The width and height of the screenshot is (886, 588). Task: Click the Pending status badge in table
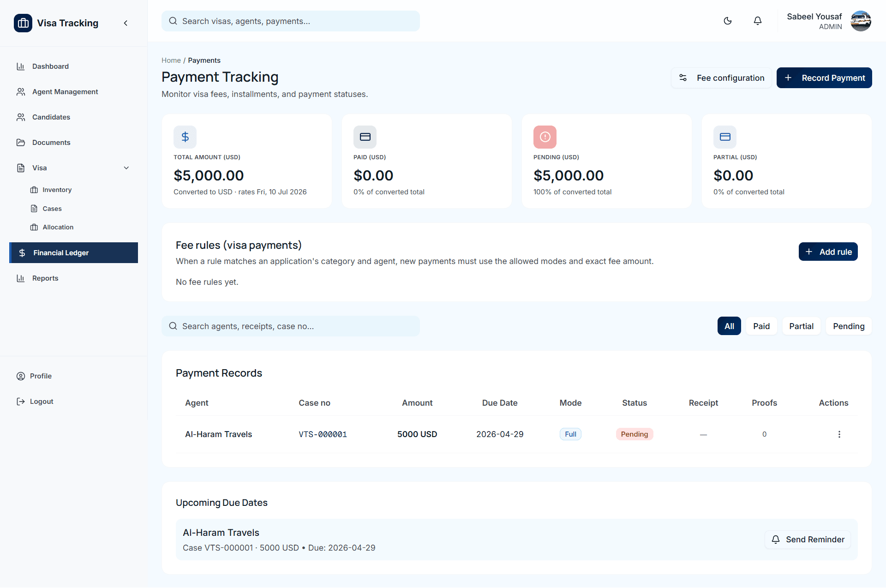[x=635, y=434]
